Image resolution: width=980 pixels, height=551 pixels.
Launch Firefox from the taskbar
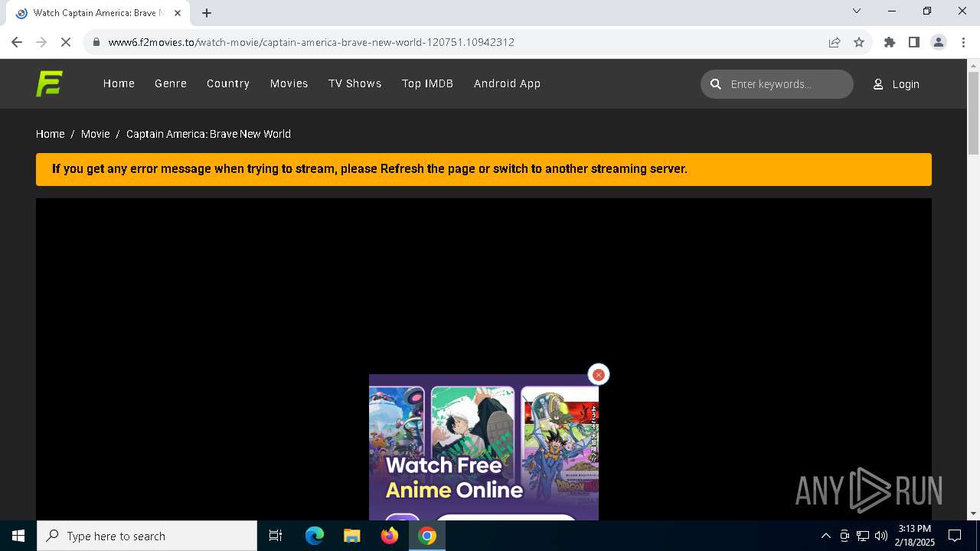(390, 536)
